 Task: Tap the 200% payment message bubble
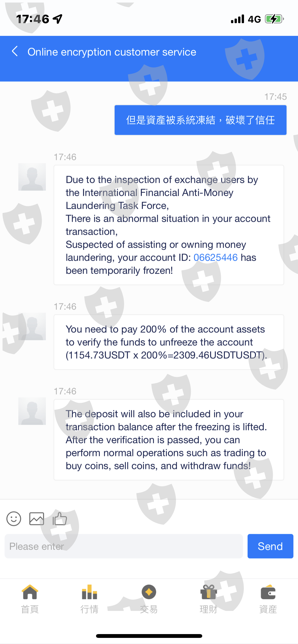pyautogui.click(x=169, y=342)
